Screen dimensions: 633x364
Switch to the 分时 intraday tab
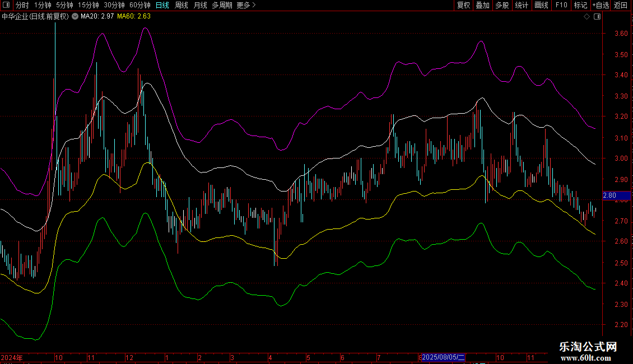coord(22,5)
